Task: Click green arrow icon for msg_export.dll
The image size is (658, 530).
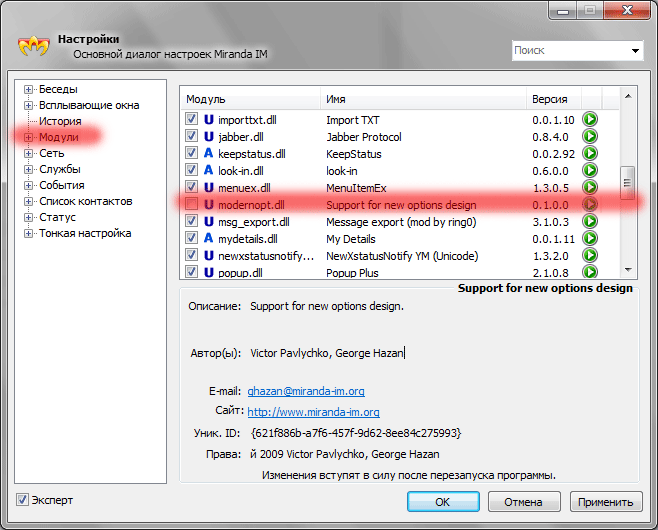Action: (x=590, y=221)
